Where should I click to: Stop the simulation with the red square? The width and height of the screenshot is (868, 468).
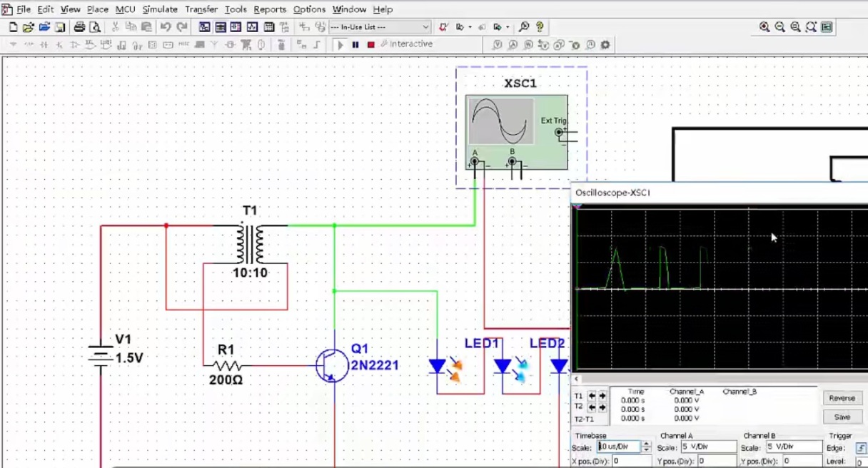coord(370,45)
